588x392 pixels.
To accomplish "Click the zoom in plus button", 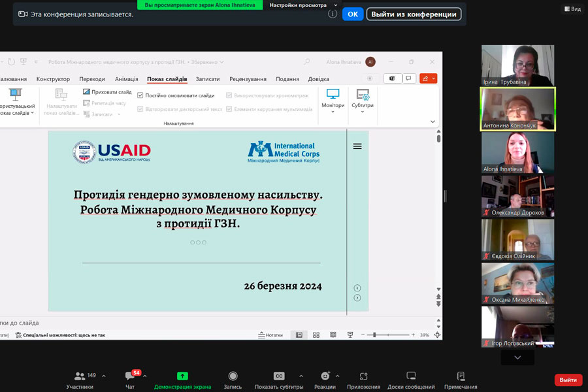I will click(x=413, y=335).
